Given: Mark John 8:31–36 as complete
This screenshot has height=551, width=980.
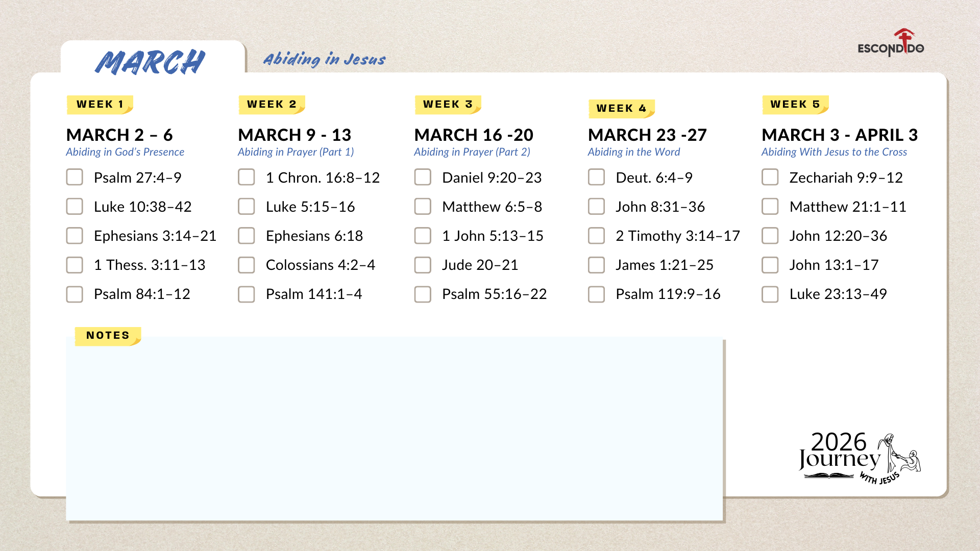Looking at the screenshot, I should pos(596,207).
